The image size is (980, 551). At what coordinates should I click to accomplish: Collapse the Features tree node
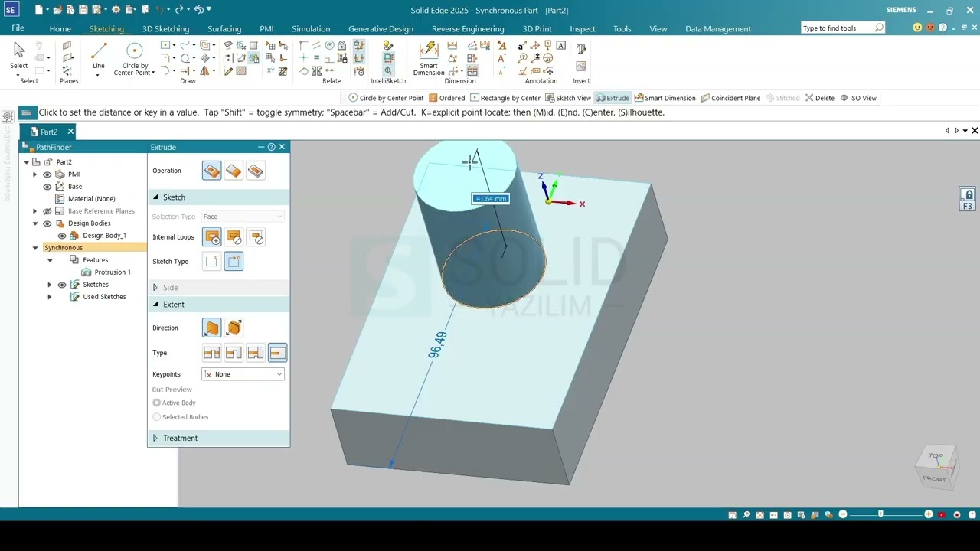point(50,260)
